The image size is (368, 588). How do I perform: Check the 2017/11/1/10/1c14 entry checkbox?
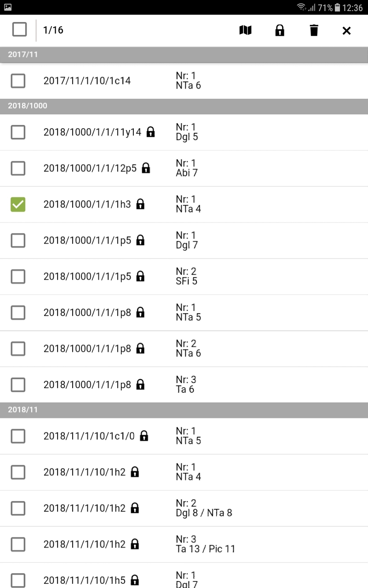click(18, 81)
